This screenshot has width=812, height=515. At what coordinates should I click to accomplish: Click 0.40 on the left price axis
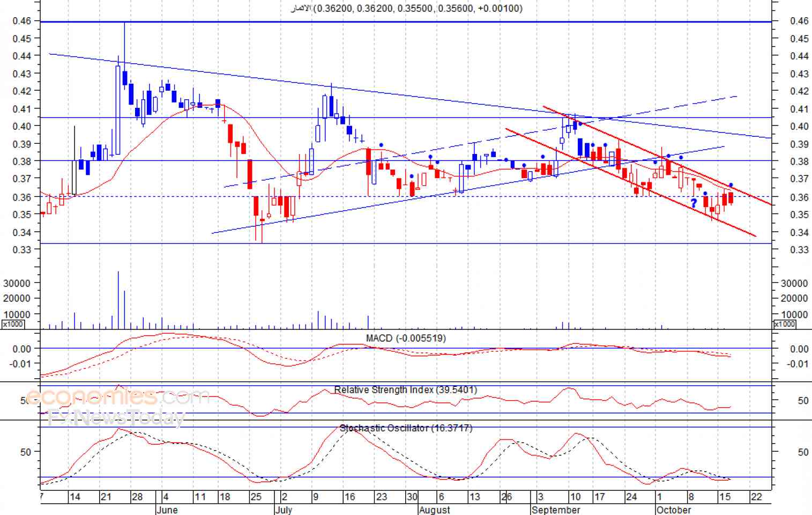[x=22, y=126]
